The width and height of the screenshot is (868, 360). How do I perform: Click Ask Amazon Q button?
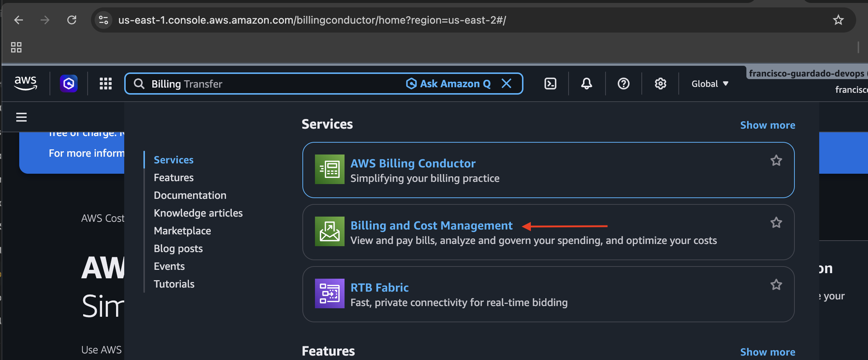[448, 84]
